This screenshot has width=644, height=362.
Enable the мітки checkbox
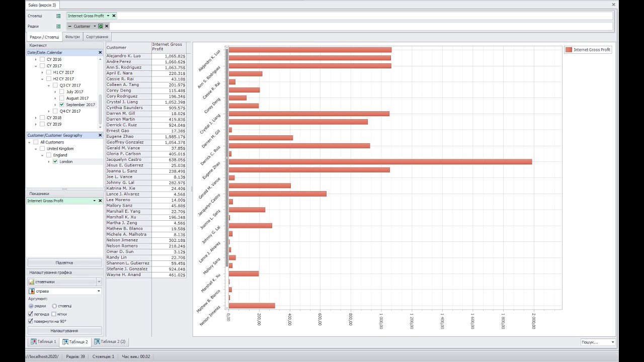54,314
